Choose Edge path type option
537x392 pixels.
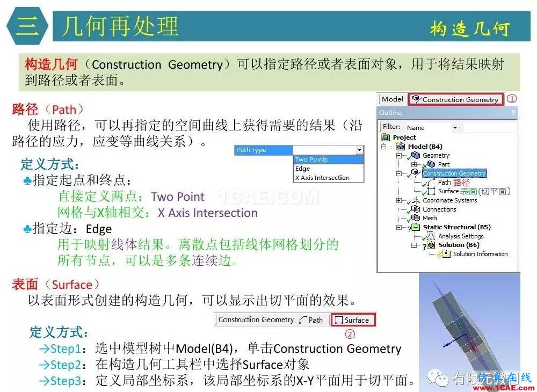click(329, 169)
